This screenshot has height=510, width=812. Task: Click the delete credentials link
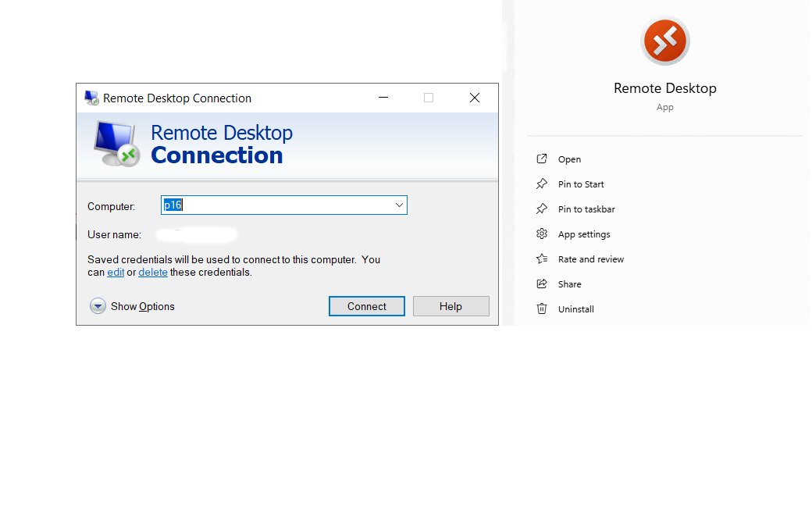point(152,272)
